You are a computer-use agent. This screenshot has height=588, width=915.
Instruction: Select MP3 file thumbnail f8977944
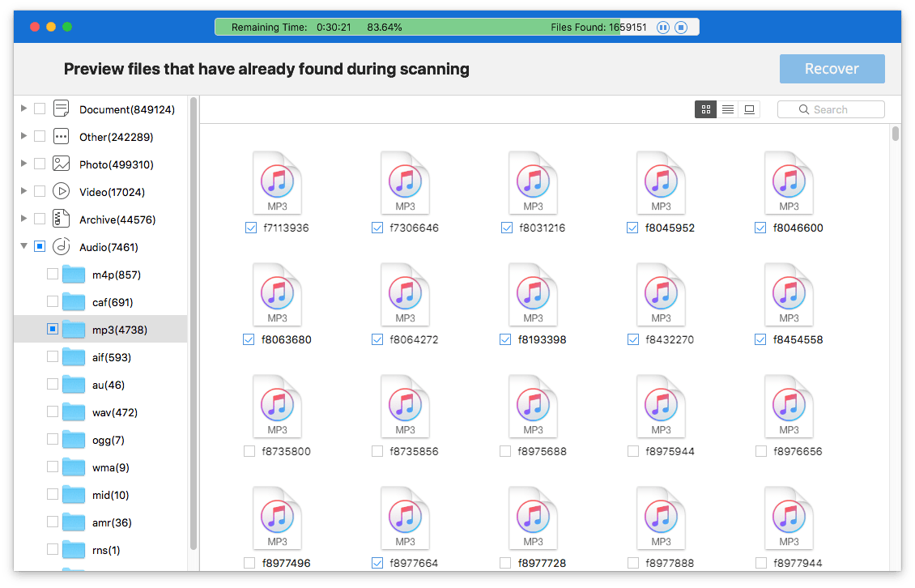click(789, 518)
